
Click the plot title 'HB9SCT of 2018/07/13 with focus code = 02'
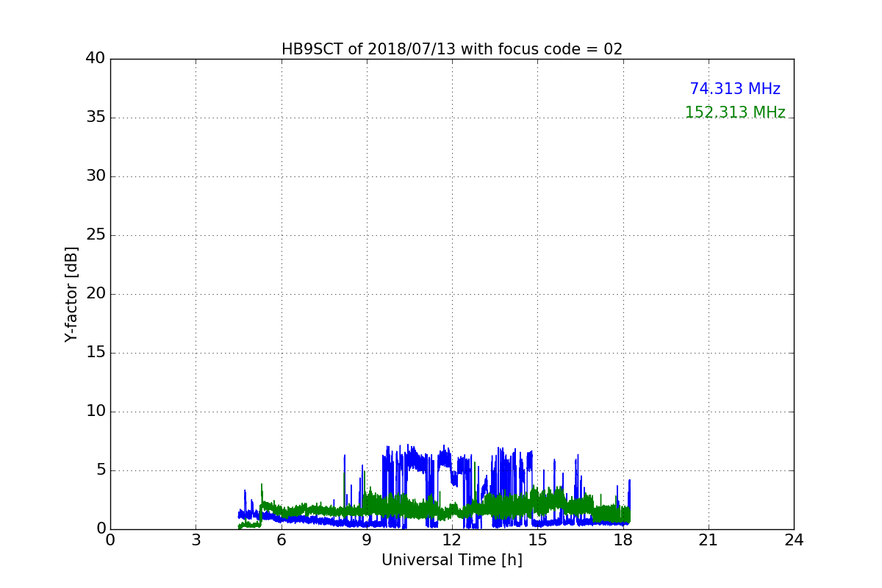(x=452, y=49)
